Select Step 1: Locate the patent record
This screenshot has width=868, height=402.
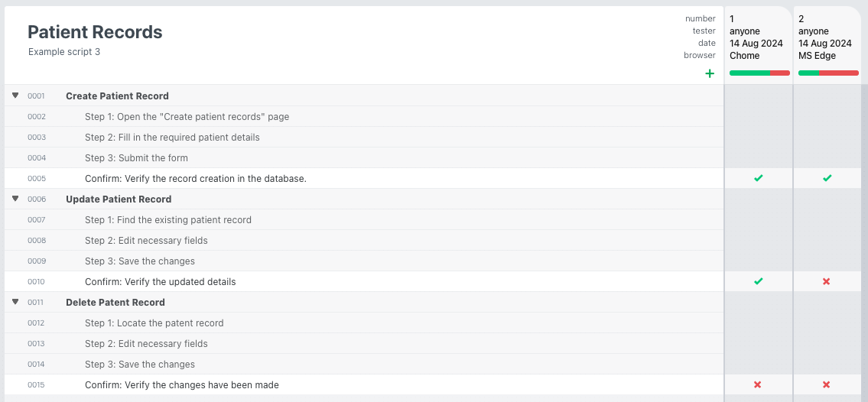[x=154, y=323]
